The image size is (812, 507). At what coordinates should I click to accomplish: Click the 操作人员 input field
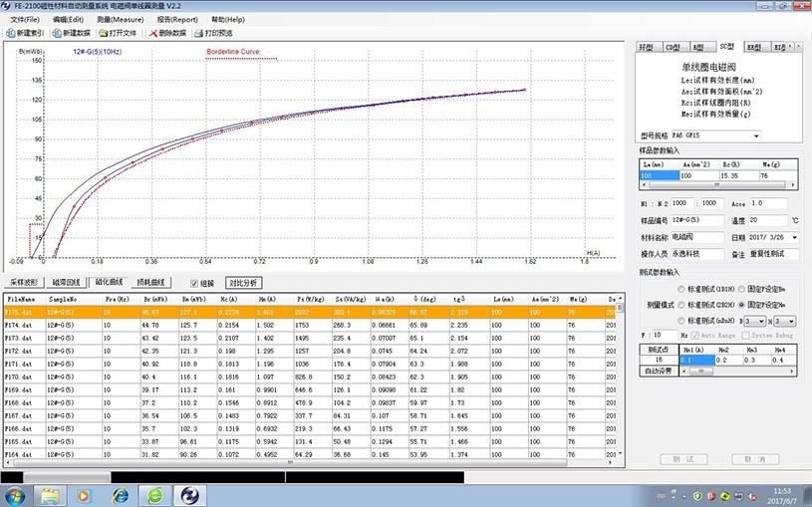coord(697,254)
